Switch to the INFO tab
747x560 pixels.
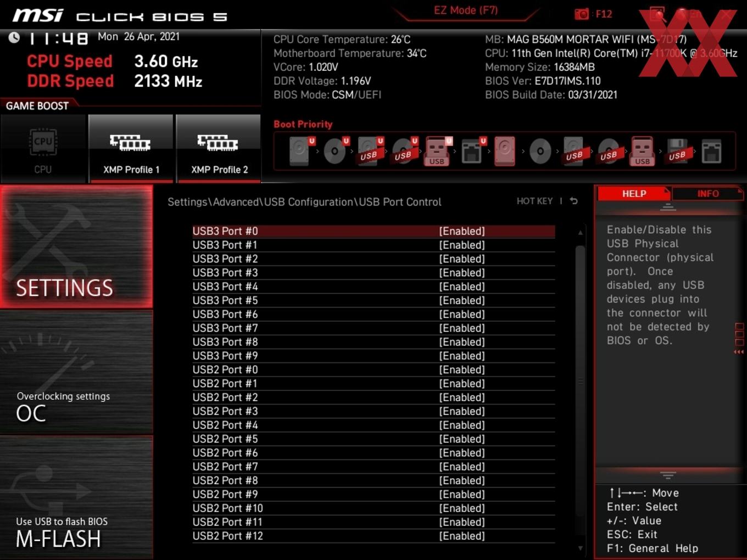pos(708,193)
